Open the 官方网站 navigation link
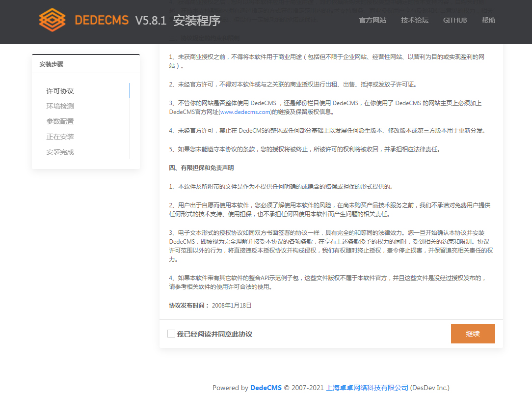This screenshot has height=396, width=532. click(372, 20)
